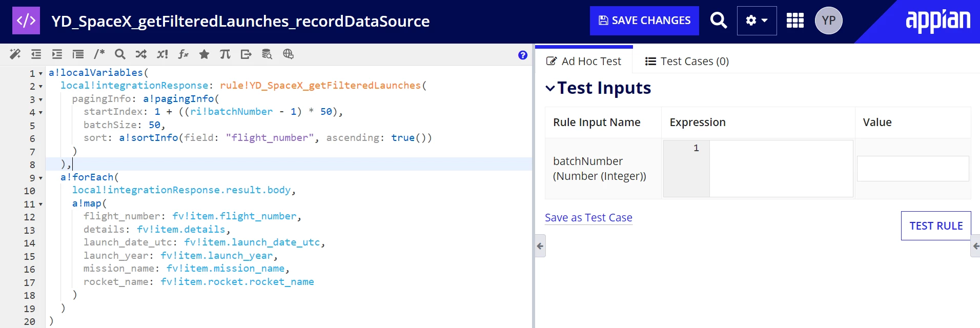Click the Save as Test Case link
This screenshot has width=980, height=328.
[588, 218]
